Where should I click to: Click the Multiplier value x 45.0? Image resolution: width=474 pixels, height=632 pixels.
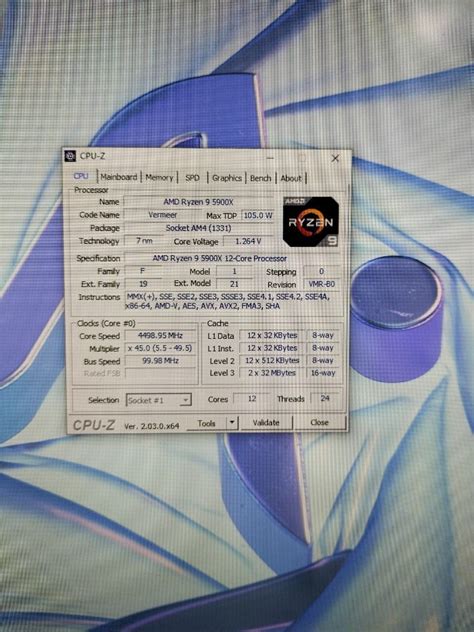(160, 348)
